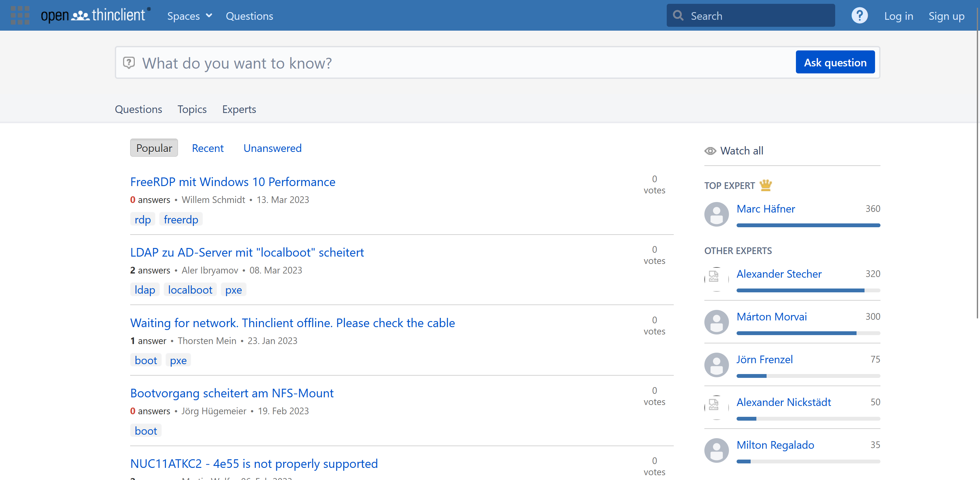This screenshot has width=980, height=480.
Task: Click the app grid icon top left
Action: 20,15
